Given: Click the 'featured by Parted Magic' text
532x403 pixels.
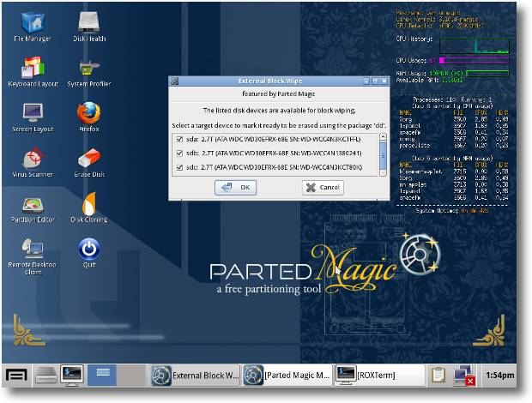Looking at the screenshot, I should point(278,93).
